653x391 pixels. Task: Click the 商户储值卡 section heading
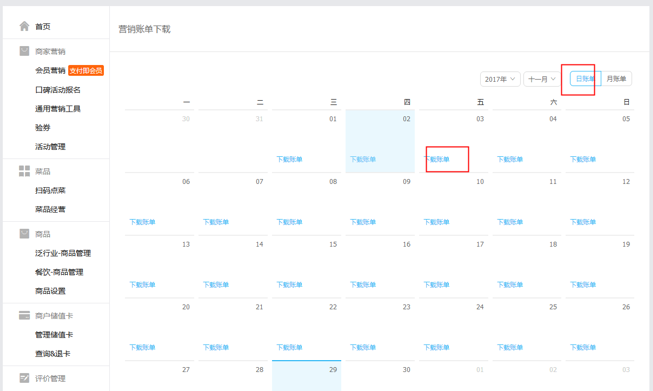click(x=54, y=316)
